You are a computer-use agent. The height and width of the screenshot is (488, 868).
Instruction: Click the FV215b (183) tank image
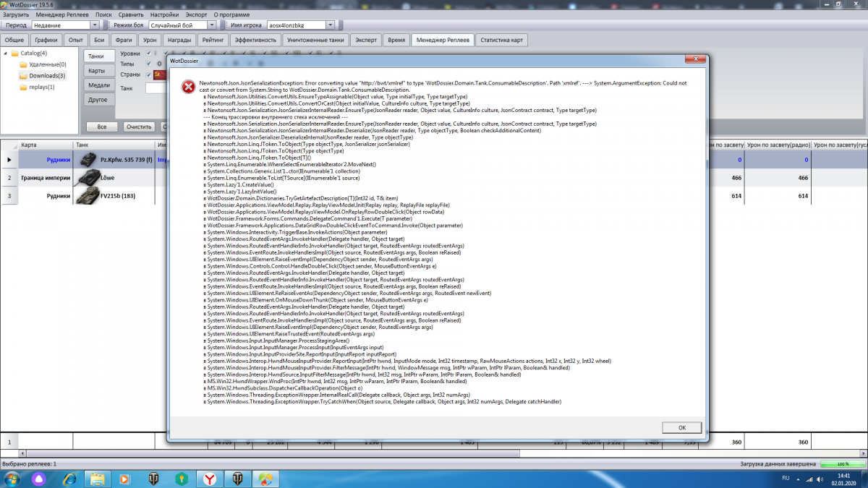pyautogui.click(x=88, y=195)
